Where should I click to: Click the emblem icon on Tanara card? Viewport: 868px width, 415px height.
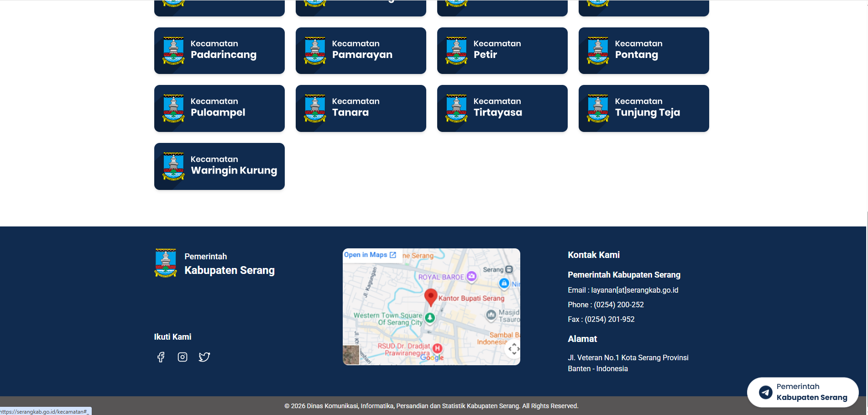(x=315, y=108)
